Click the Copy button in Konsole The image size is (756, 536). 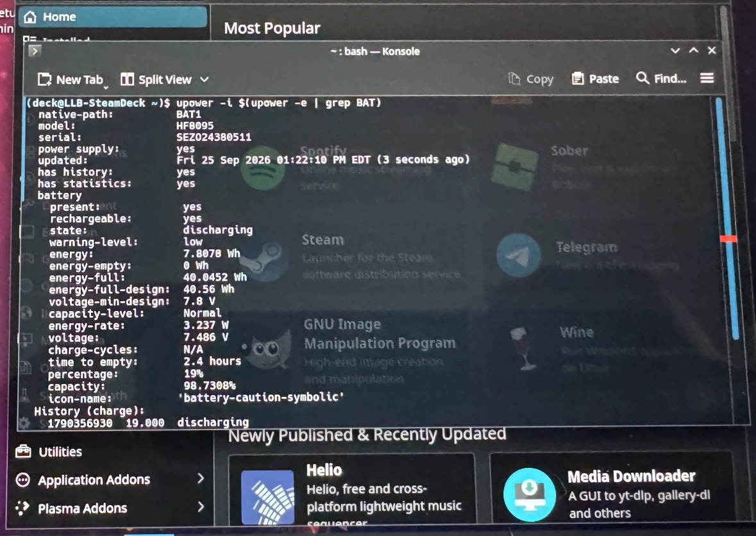tap(531, 79)
